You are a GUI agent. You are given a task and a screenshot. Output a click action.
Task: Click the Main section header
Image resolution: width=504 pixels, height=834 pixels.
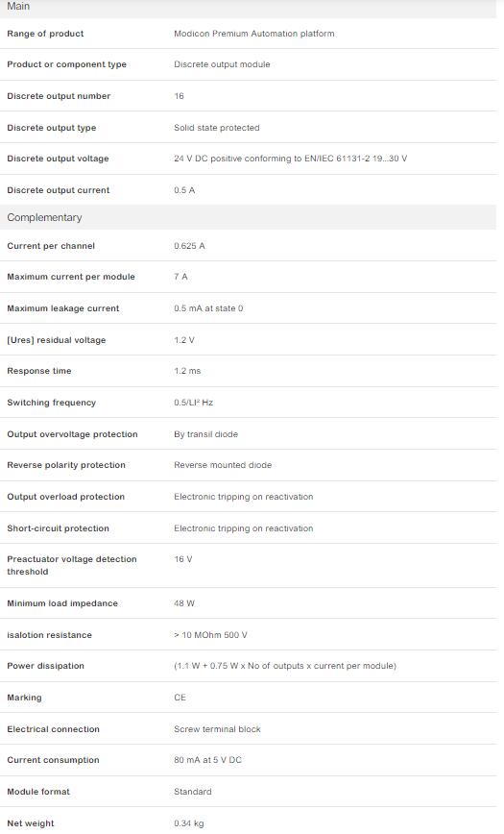click(x=248, y=7)
